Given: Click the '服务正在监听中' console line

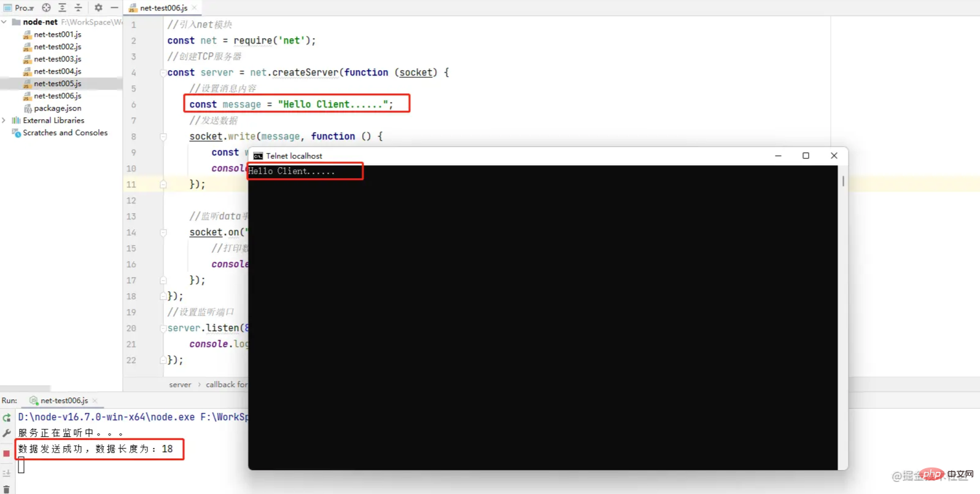Looking at the screenshot, I should (x=71, y=433).
